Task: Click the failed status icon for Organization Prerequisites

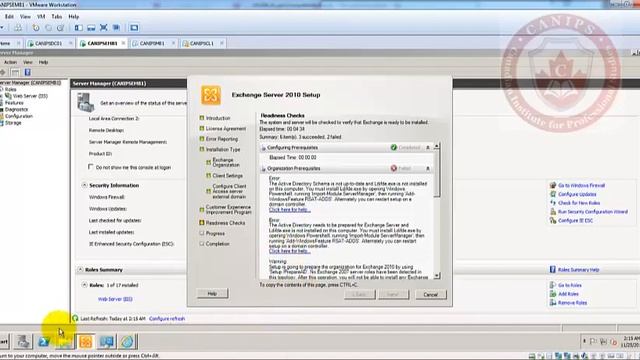Action: (393, 168)
